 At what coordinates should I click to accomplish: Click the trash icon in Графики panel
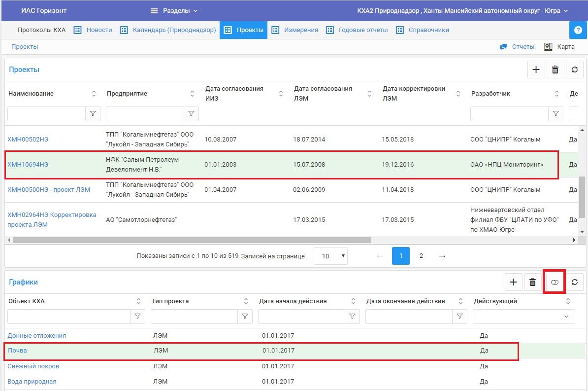[532, 282]
